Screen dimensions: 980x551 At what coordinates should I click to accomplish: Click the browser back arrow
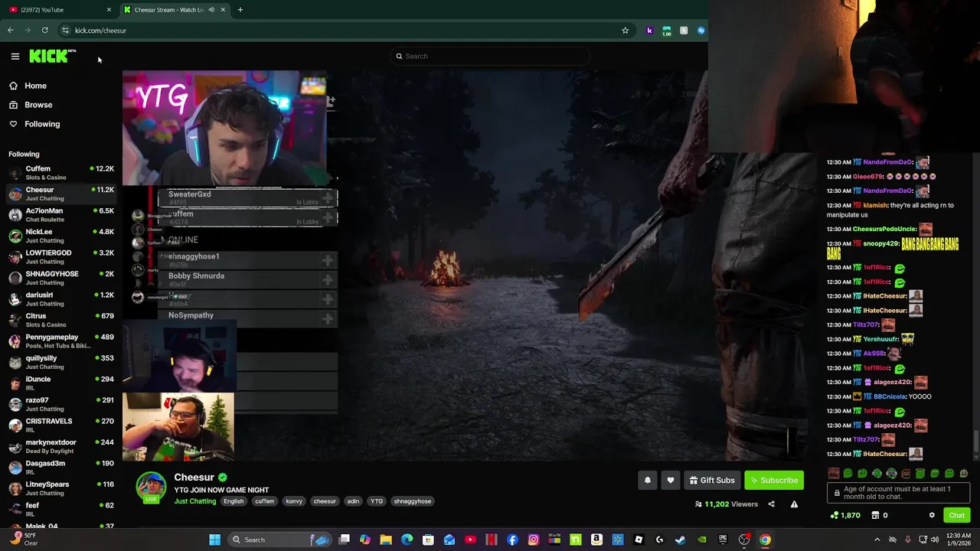(11, 30)
